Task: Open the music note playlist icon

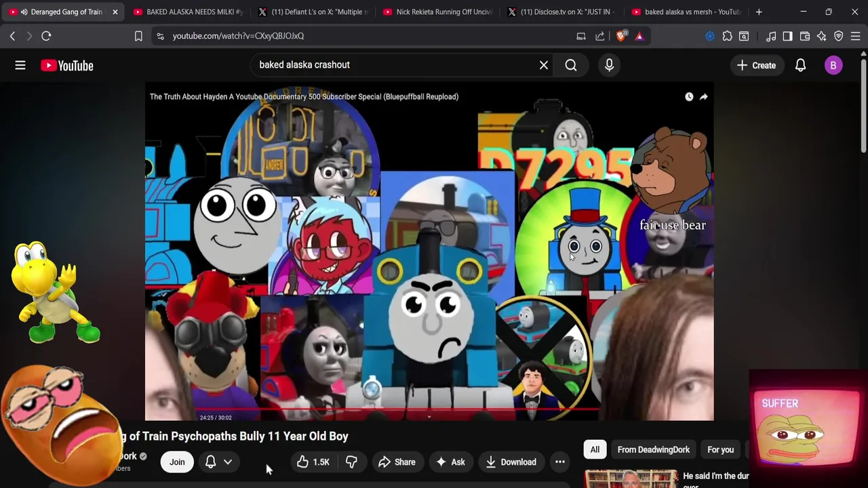Action: click(771, 36)
